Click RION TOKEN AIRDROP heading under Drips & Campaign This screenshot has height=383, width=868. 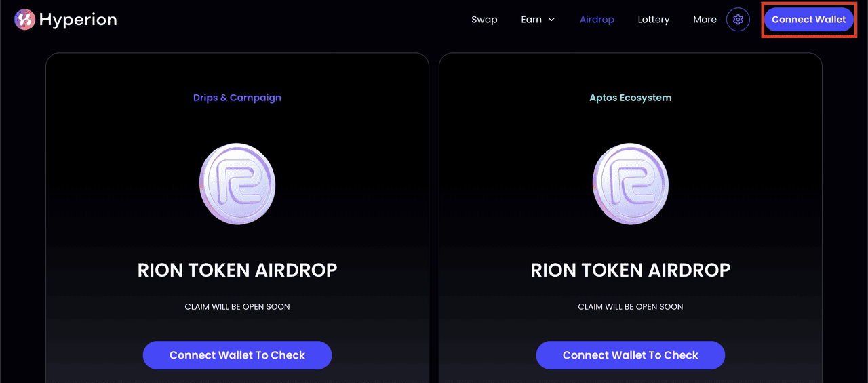coord(237,270)
